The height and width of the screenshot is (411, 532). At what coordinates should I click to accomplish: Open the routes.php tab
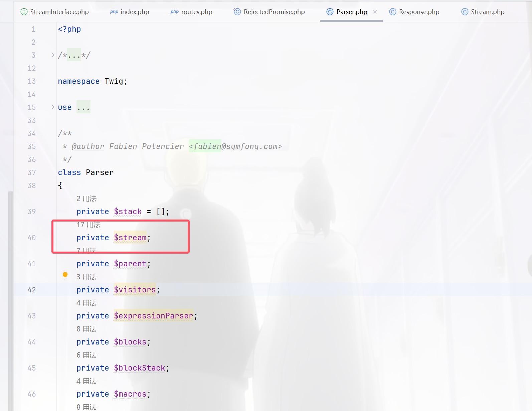coord(196,12)
